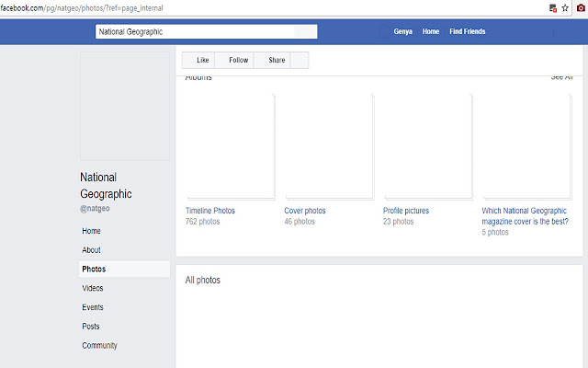The image size is (588, 368).
Task: Select Photos in the page sidebar
Action: tap(124, 270)
